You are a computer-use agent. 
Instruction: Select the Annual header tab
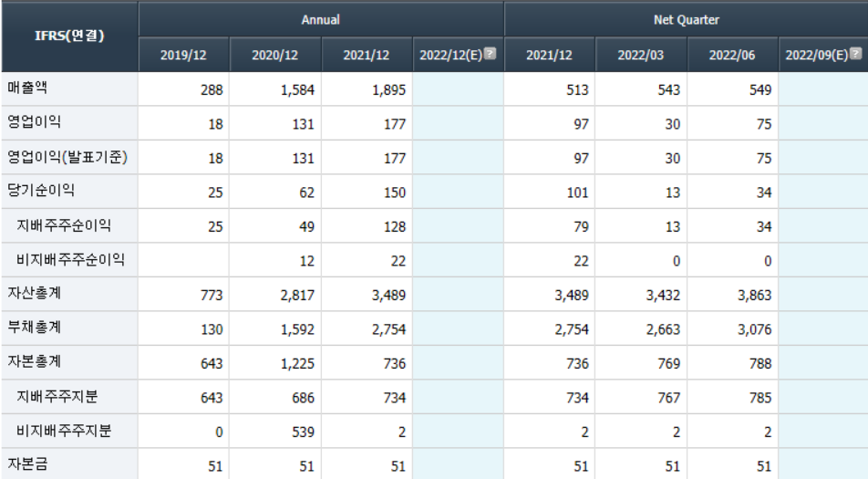(321, 19)
